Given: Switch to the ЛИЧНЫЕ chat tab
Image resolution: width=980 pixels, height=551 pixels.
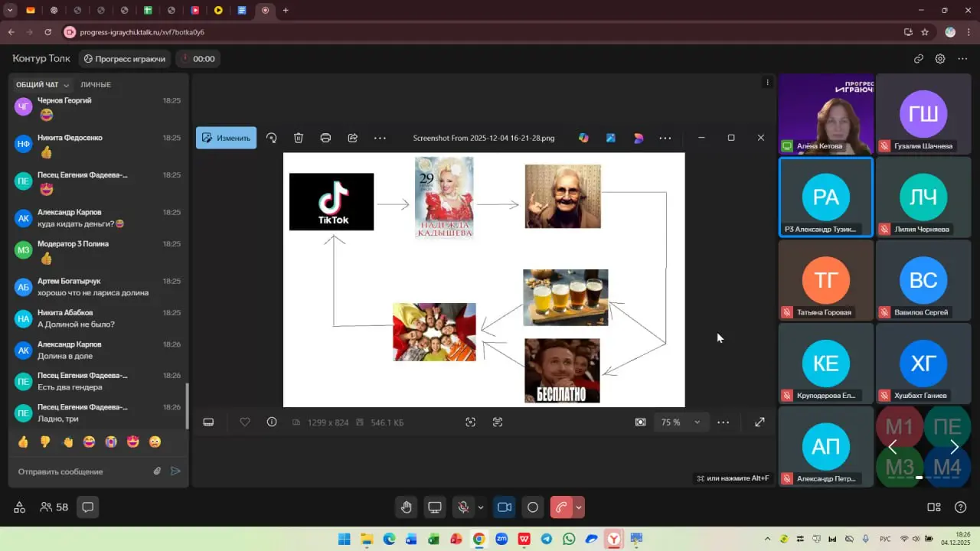Looking at the screenshot, I should click(x=96, y=85).
